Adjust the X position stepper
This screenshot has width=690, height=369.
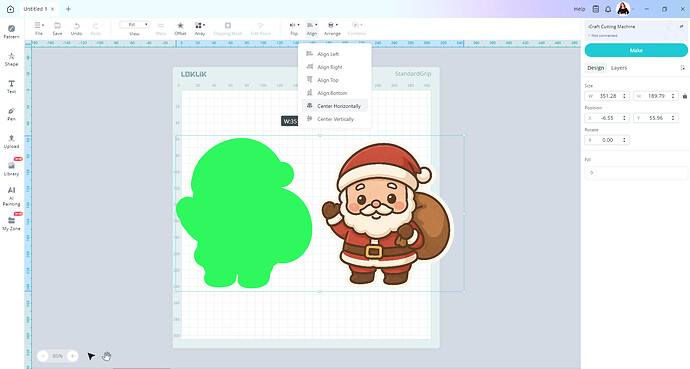(624, 118)
